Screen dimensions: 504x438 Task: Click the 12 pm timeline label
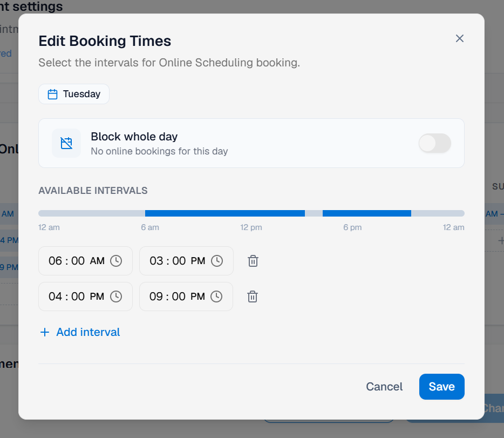pyautogui.click(x=251, y=227)
